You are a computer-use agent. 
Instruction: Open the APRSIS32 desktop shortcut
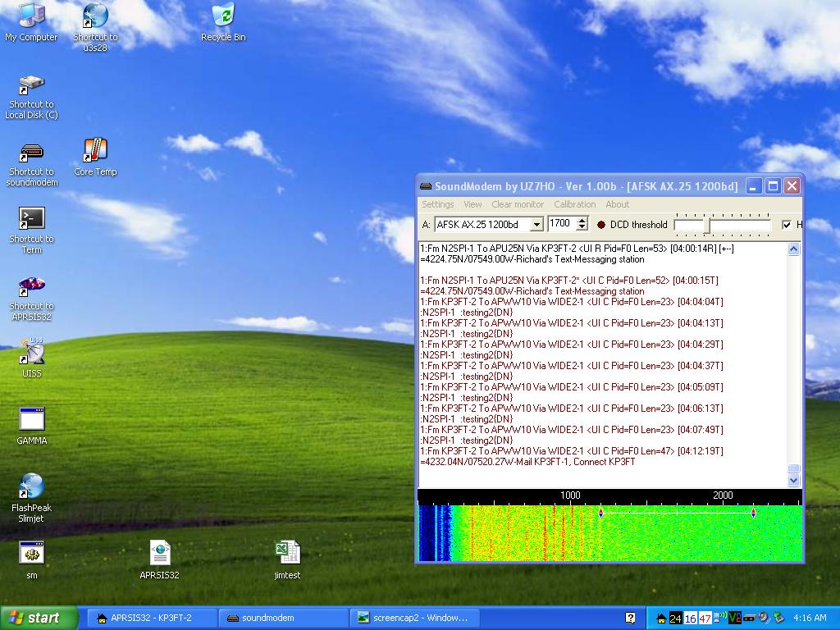[x=31, y=288]
